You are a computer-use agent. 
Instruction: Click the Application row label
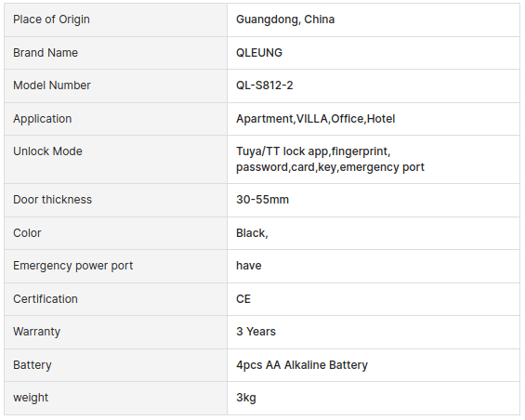[42, 119]
